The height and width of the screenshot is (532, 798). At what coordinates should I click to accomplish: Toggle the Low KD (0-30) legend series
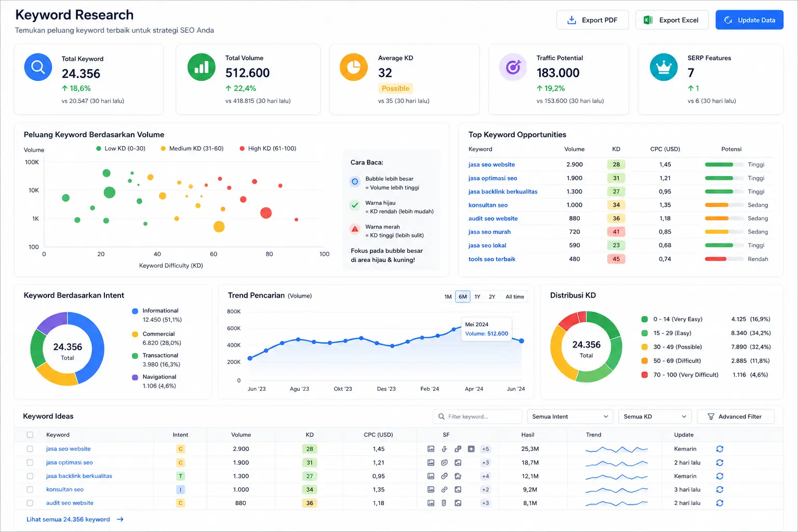pos(121,149)
